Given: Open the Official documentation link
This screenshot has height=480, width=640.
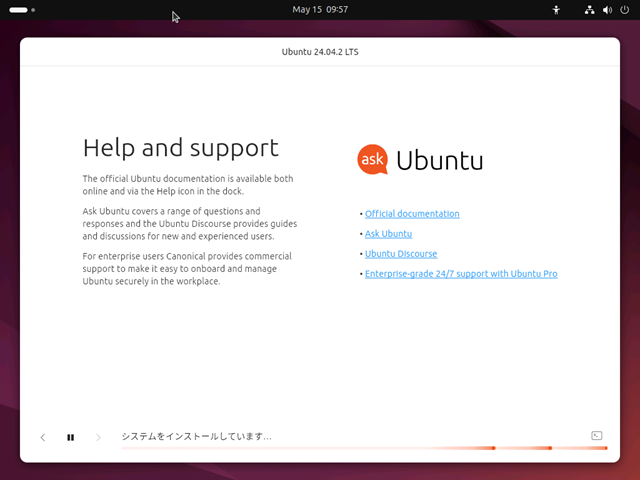Looking at the screenshot, I should click(412, 213).
